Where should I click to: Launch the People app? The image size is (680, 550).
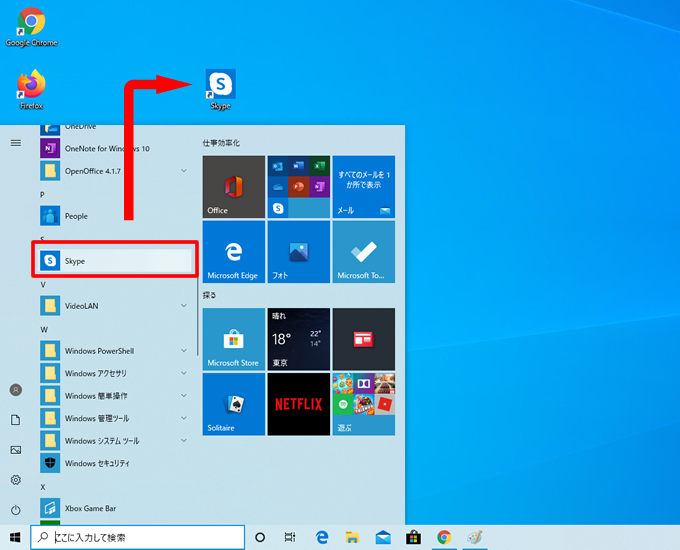coord(114,216)
